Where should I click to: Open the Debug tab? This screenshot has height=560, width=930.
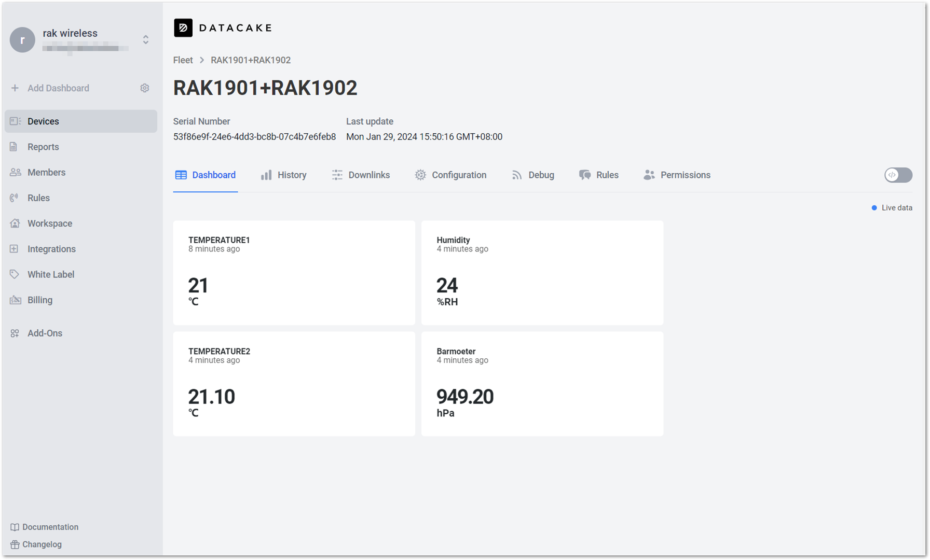[533, 175]
